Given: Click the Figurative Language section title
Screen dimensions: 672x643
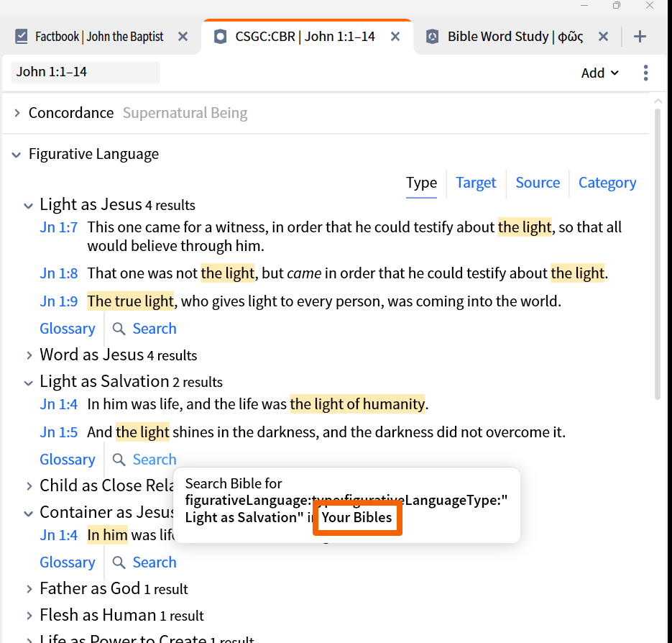Looking at the screenshot, I should (x=93, y=154).
